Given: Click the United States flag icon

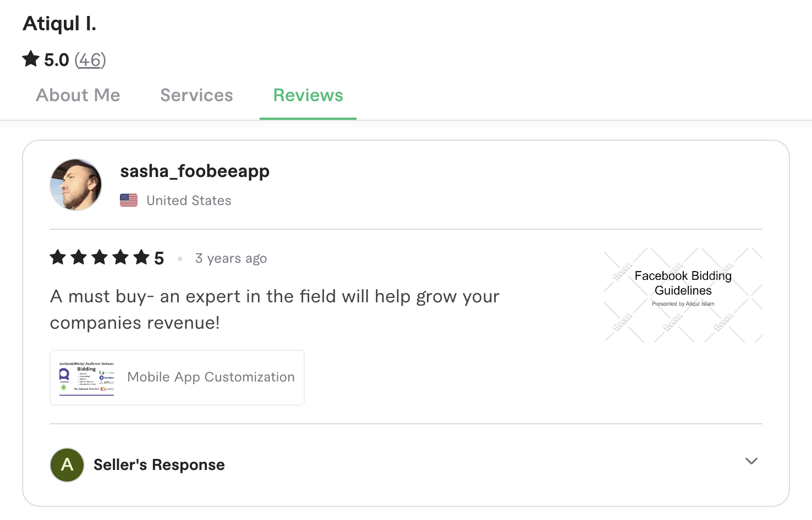Looking at the screenshot, I should click(x=128, y=200).
